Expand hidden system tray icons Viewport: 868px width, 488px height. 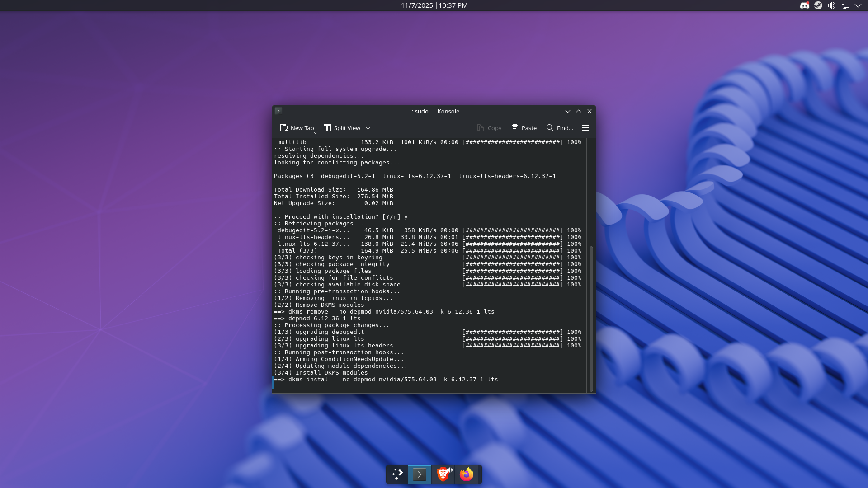click(858, 5)
